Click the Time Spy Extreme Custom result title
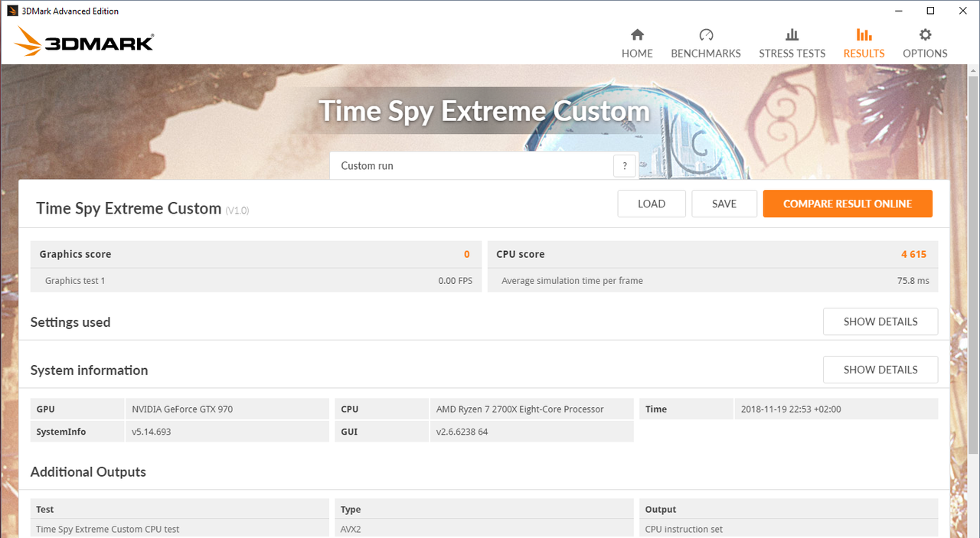Screen dimensions: 980x538 click(x=129, y=208)
